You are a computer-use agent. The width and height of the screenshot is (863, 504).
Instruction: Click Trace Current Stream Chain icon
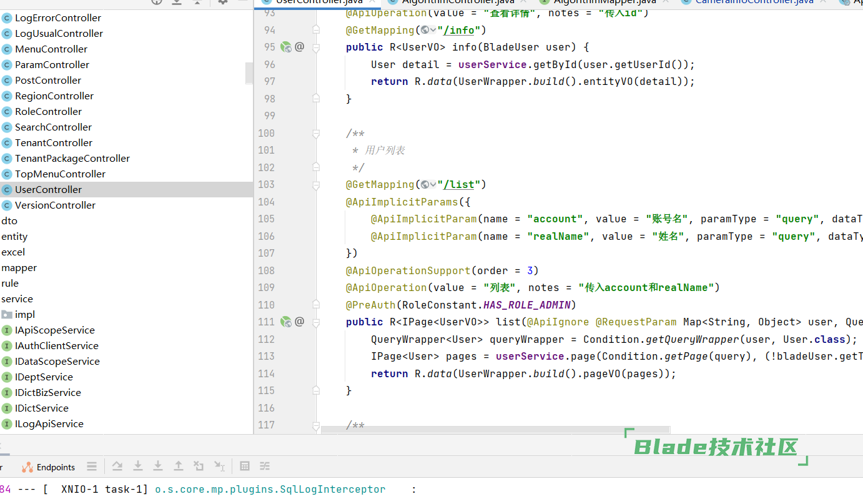pyautogui.click(x=265, y=466)
